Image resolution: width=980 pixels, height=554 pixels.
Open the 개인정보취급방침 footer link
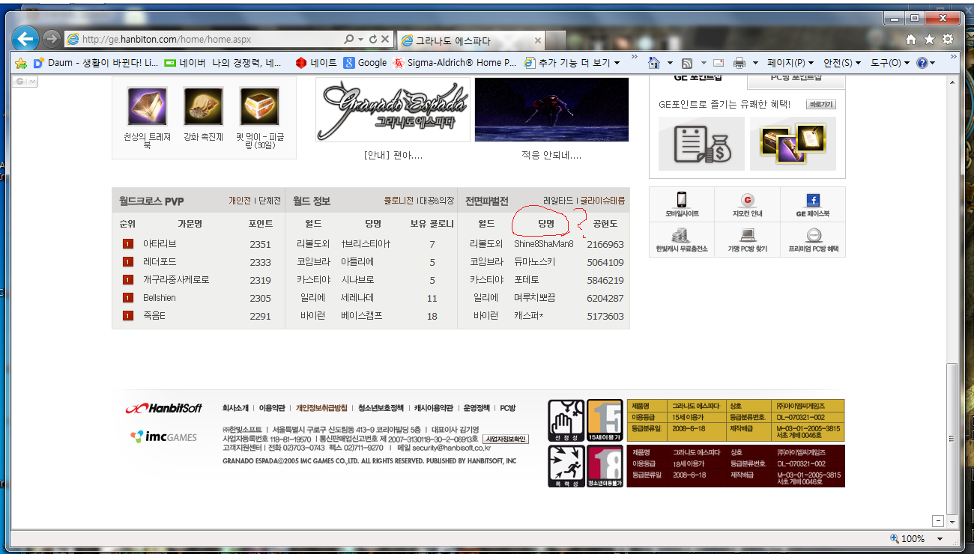click(x=321, y=408)
